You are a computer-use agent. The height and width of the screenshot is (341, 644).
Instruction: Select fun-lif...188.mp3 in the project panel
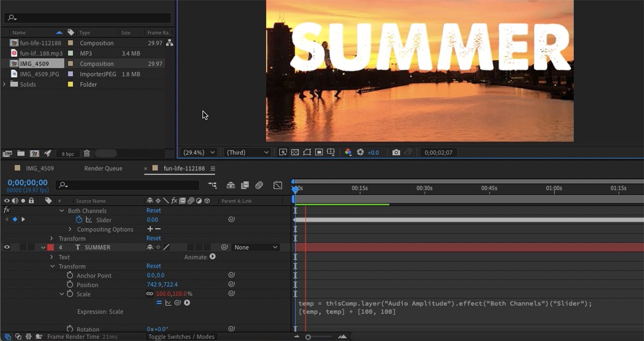pyautogui.click(x=41, y=53)
